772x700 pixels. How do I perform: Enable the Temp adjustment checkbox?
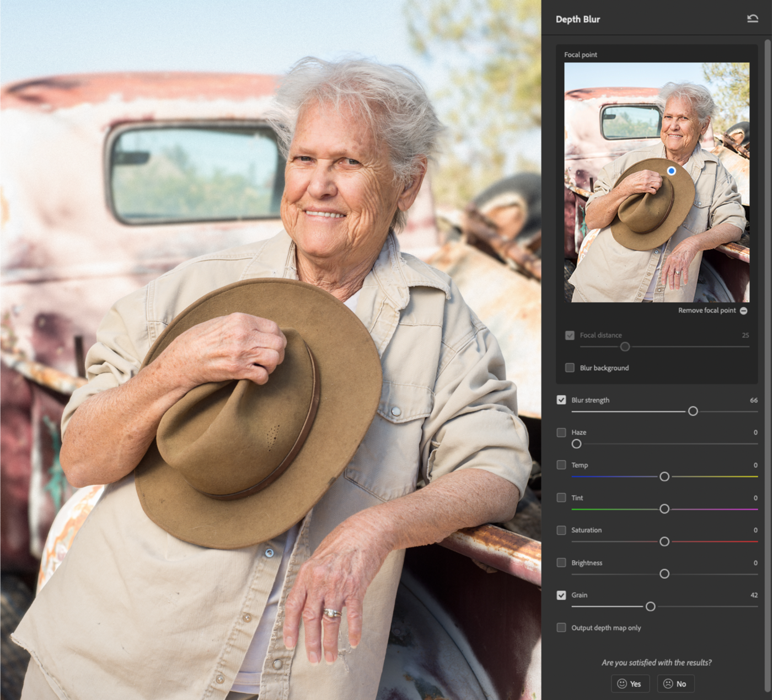pos(561,465)
